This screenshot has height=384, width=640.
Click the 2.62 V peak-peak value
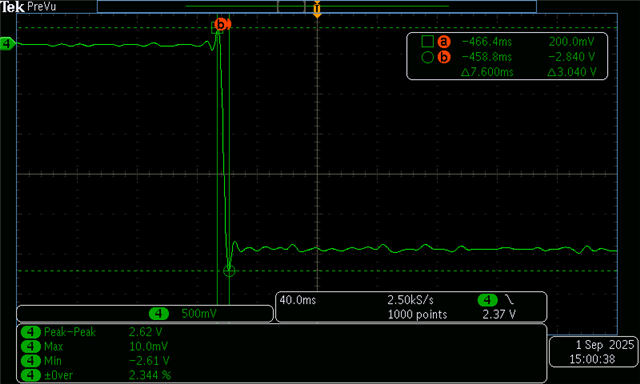[145, 332]
